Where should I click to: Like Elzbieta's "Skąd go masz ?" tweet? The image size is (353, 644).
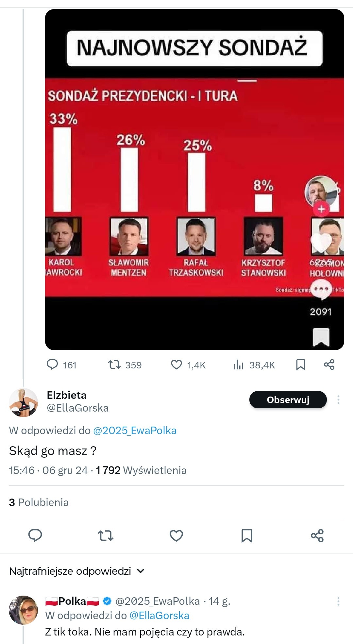(176, 535)
